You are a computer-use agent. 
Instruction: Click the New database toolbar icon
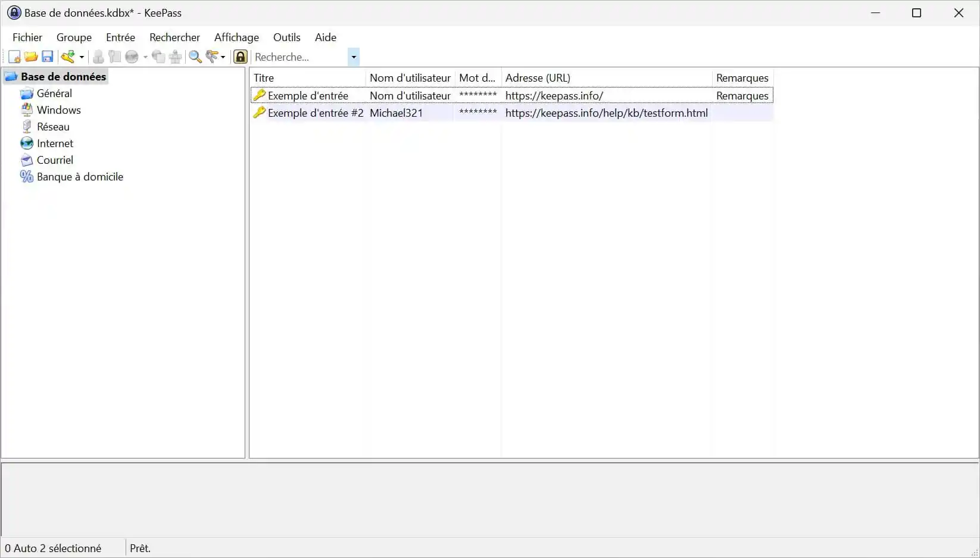point(14,57)
